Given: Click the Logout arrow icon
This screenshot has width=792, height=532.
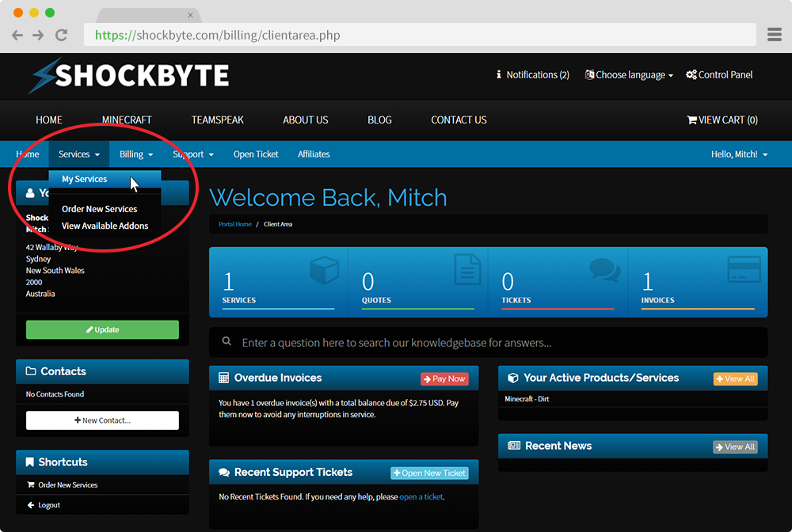Looking at the screenshot, I should pos(31,505).
